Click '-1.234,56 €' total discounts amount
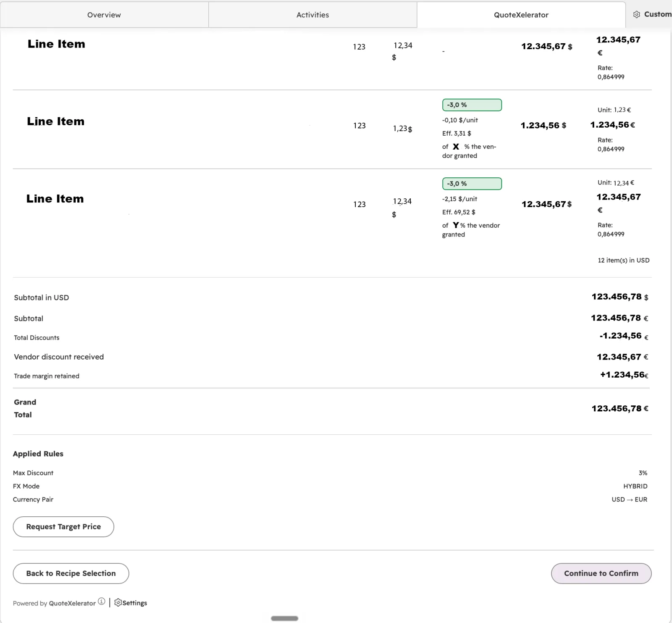672x623 pixels. [624, 336]
